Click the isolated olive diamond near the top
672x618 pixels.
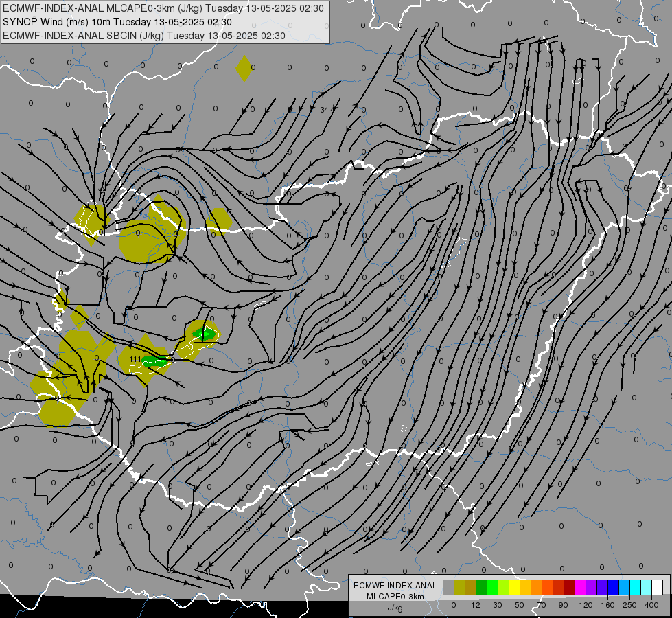click(x=244, y=68)
